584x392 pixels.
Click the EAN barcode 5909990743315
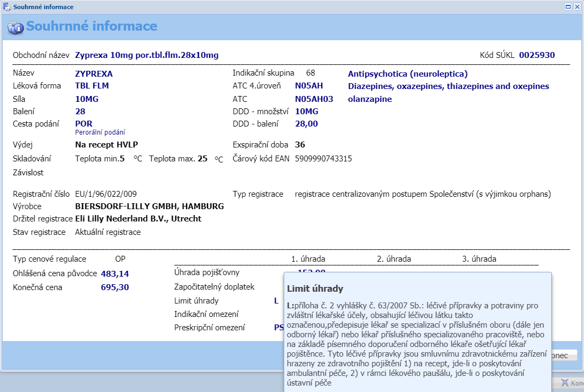[323, 159]
